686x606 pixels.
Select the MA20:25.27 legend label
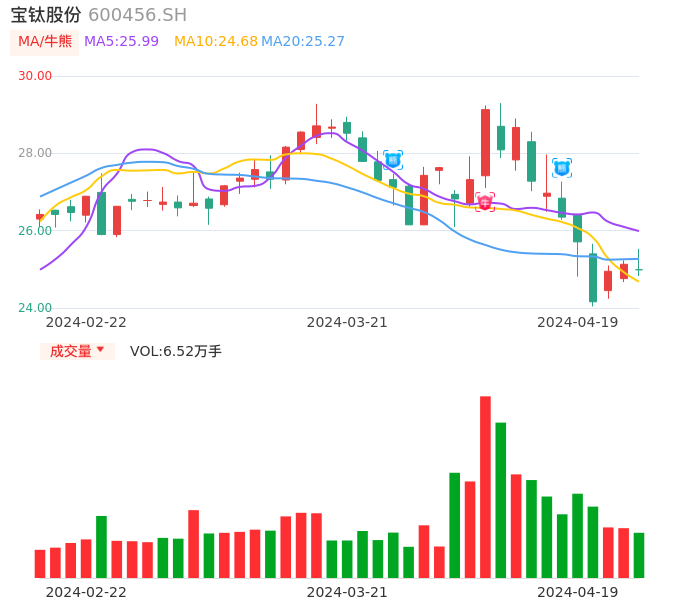(x=303, y=41)
